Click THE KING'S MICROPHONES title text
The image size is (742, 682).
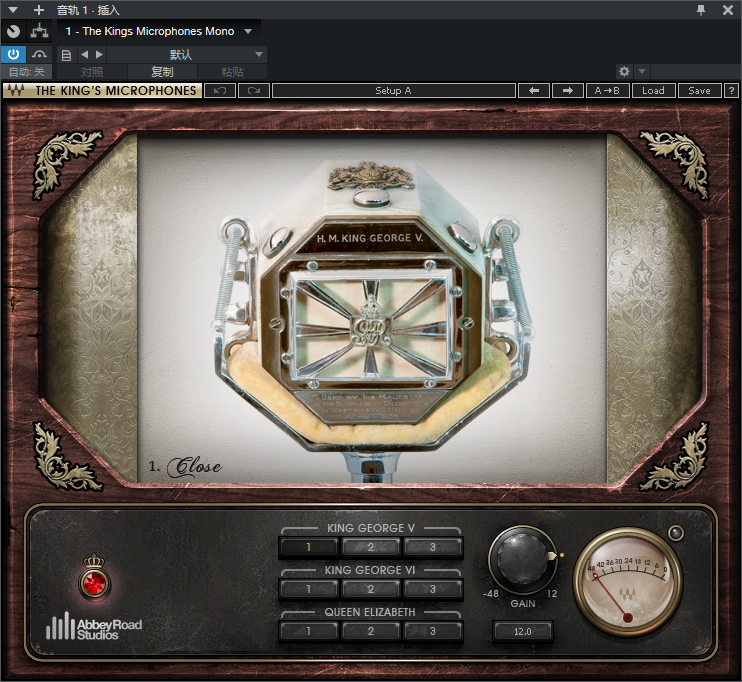[116, 90]
